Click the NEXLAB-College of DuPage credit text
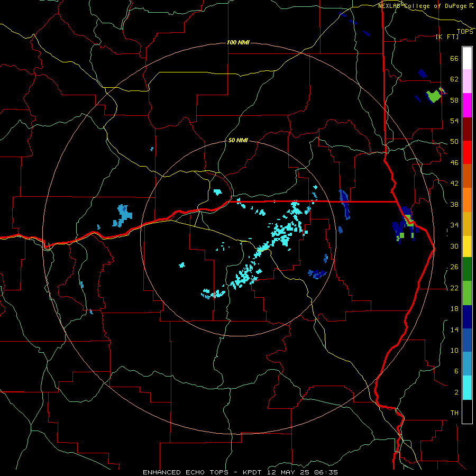Screen dimensions: 476x476 tap(425, 6)
